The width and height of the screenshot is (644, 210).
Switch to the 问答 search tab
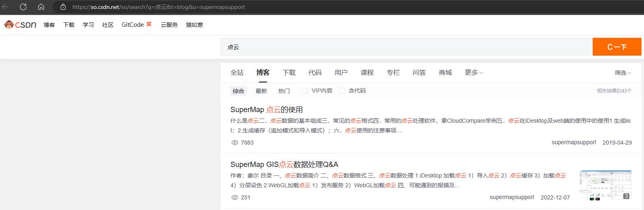click(419, 73)
